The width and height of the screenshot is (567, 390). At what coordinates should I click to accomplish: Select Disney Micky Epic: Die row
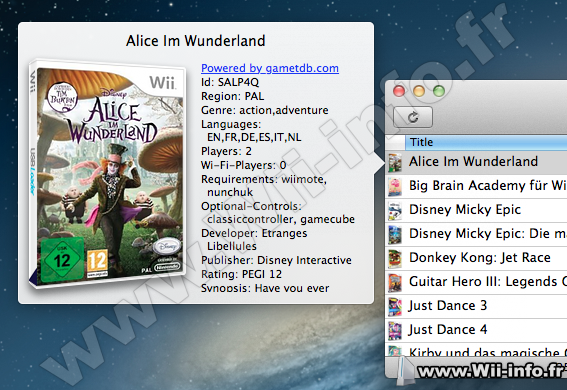(x=477, y=233)
